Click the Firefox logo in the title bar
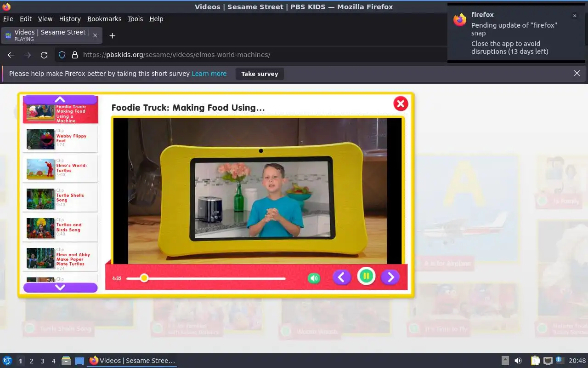Image resolution: width=588 pixels, height=368 pixels. click(6, 6)
